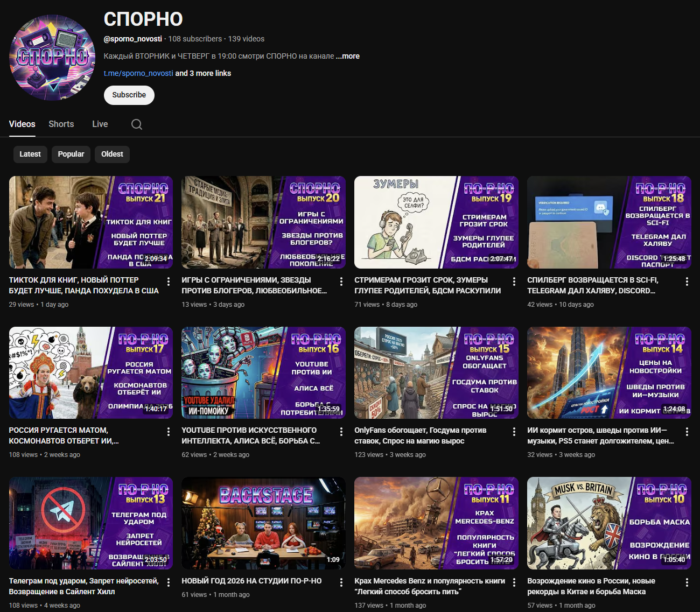Open video title YOUTUBE ПРОТИВ ИСКУССТВЕННОГО ИНТЕЛЛЕКТА
700x612 pixels.
[x=251, y=435]
